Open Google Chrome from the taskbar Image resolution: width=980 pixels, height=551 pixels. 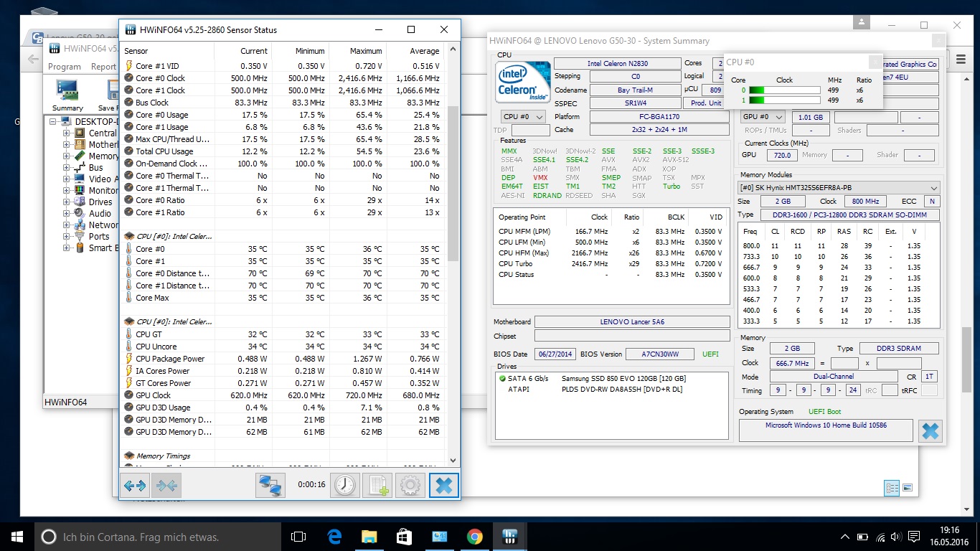point(474,537)
